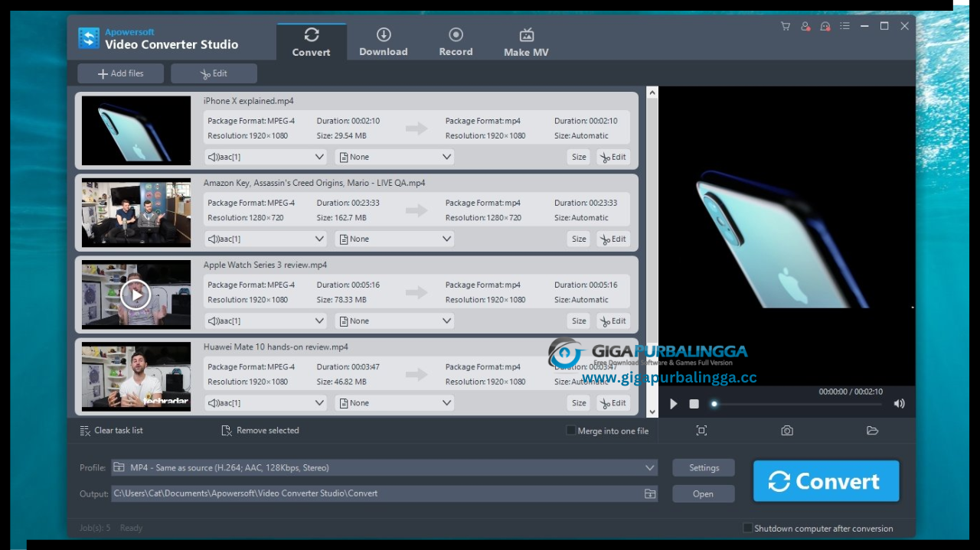Viewport: 980px width, 550px height.
Task: Click the Settings button
Action: (704, 467)
